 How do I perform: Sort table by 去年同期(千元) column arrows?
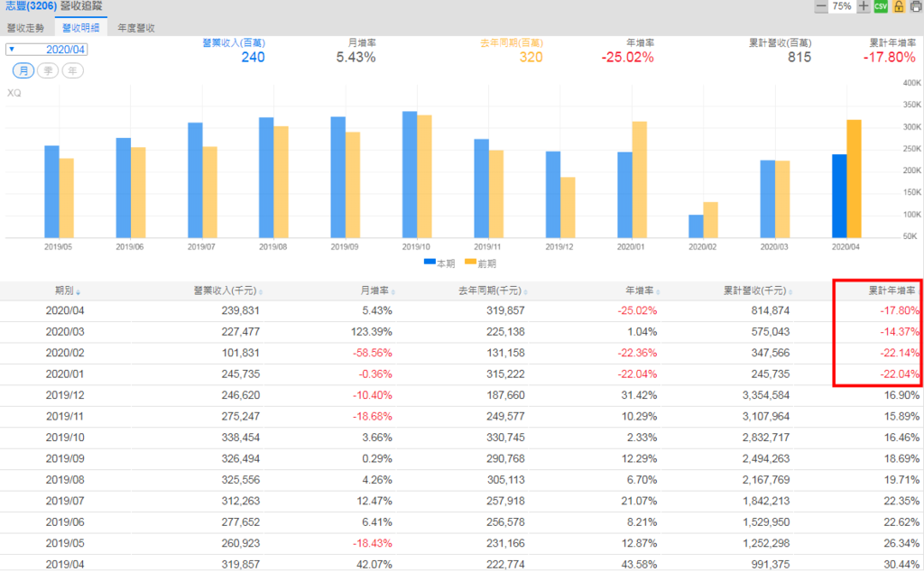526,292
